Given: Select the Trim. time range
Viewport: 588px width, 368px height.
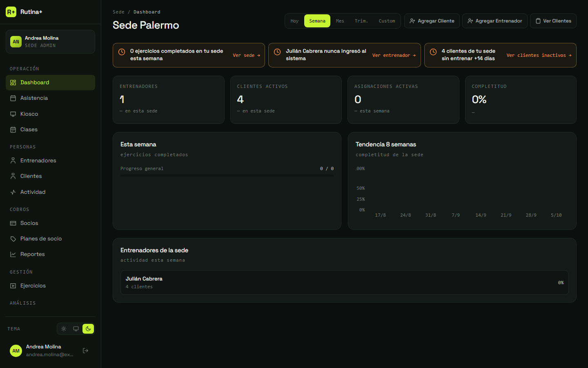Looking at the screenshot, I should (361, 21).
